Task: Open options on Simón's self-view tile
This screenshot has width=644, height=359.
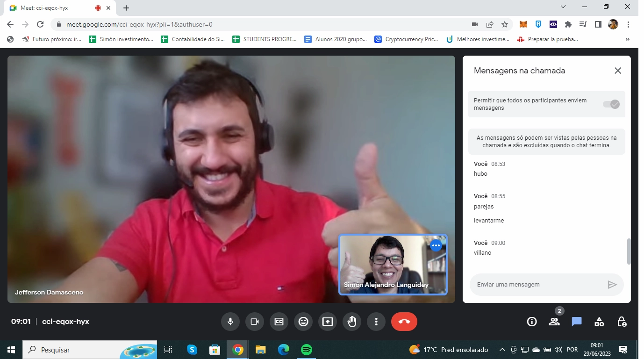Action: click(436, 245)
